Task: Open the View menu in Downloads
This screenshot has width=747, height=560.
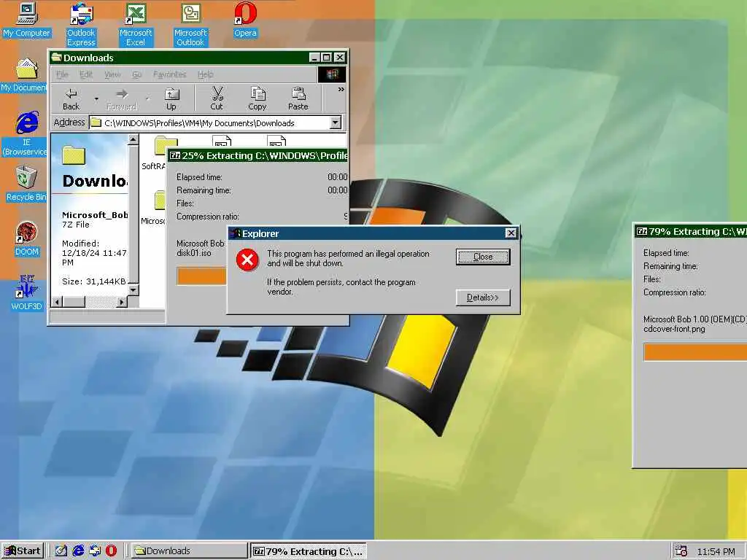Action: (x=112, y=74)
